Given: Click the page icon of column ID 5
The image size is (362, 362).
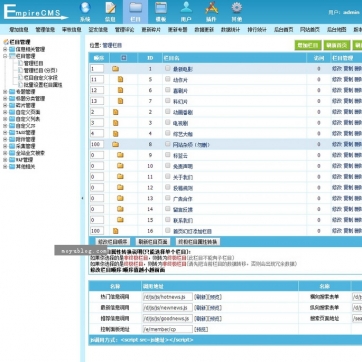Looking at the screenshot, I should (120, 79).
